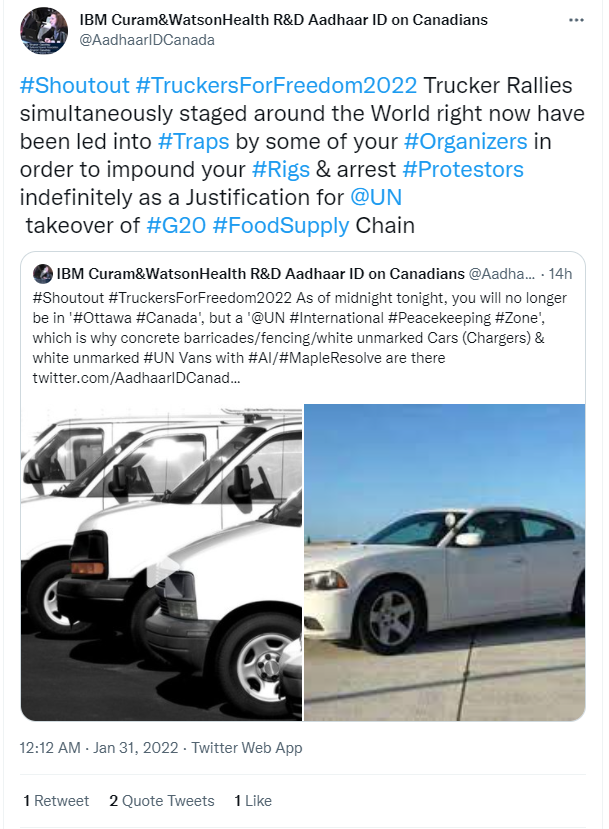
Task: Click the #FoodSupply hashtag
Action: [281, 226]
